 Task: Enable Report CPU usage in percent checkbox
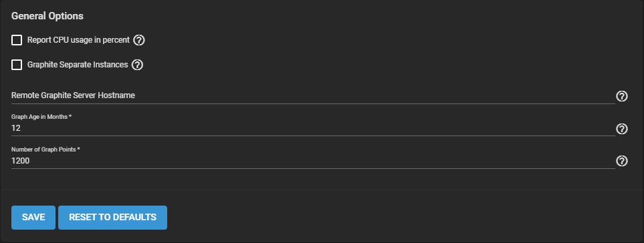click(x=17, y=40)
